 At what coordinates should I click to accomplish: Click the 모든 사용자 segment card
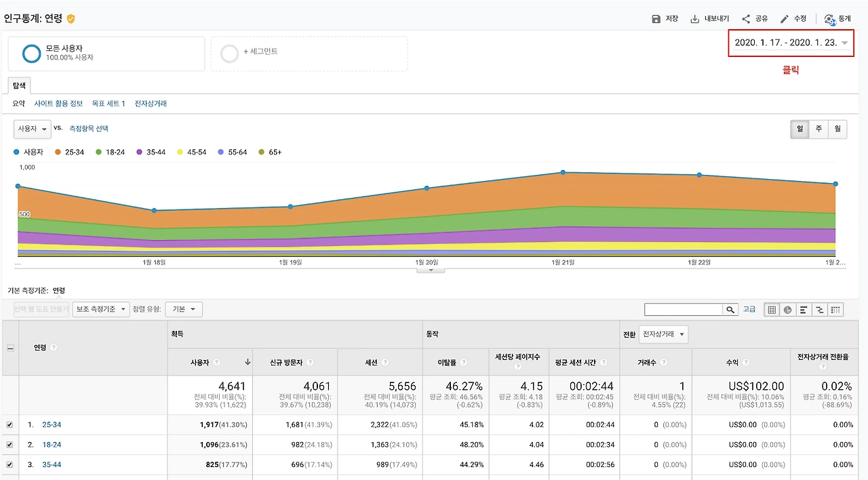point(106,54)
